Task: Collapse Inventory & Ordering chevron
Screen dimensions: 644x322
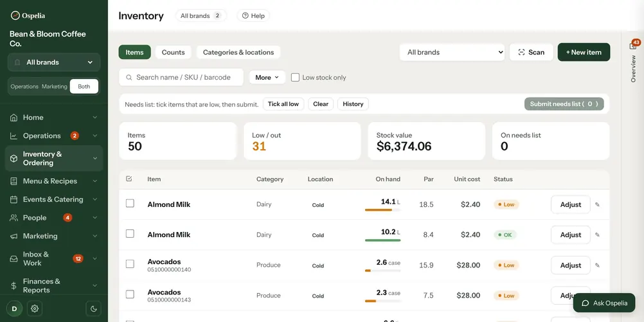Action: [x=95, y=159]
